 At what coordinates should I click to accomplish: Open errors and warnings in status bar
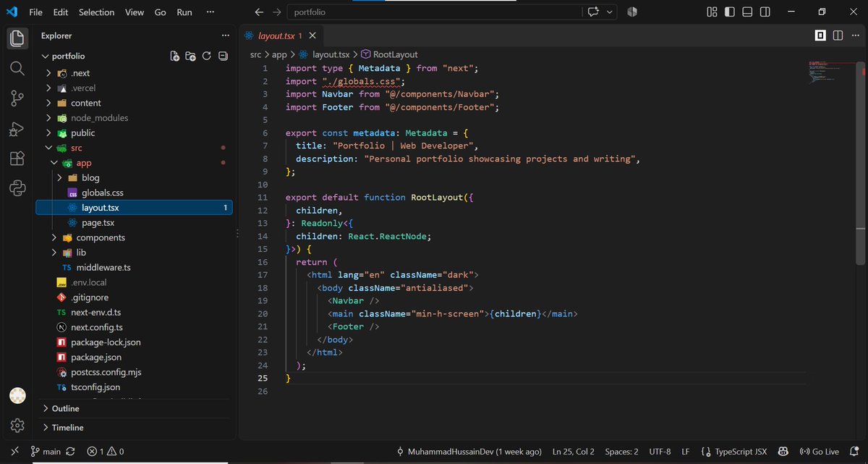click(105, 451)
